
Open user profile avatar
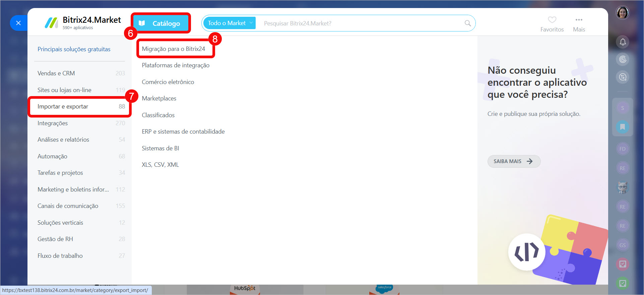[x=623, y=13]
